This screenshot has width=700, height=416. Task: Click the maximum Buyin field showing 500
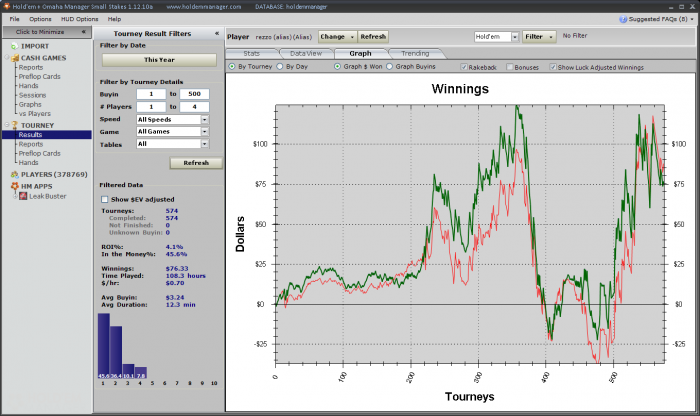194,94
